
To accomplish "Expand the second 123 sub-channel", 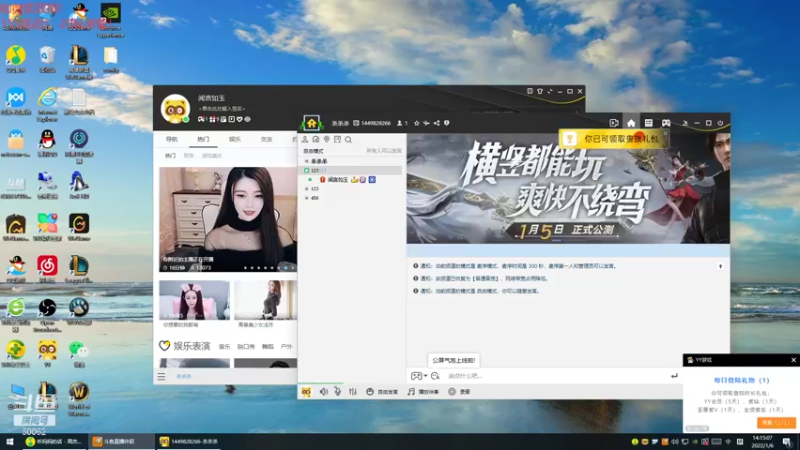I will click(307, 189).
